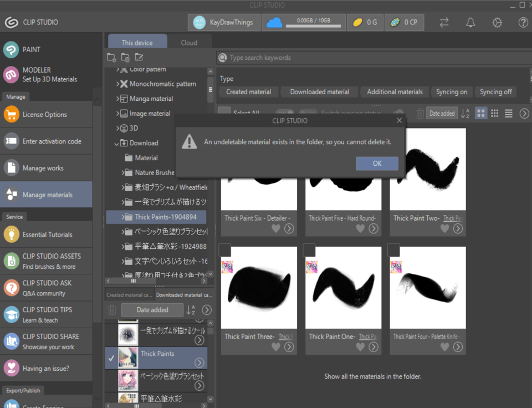Image resolution: width=532 pixels, height=408 pixels.
Task: Click the second folder toolbar icon with the trash
Action: coord(125,57)
